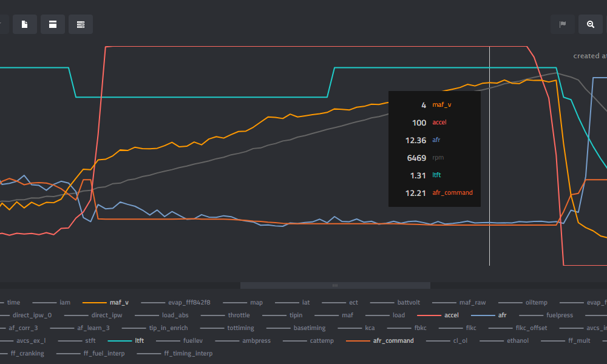The width and height of the screenshot is (607, 364).
Task: Disable the afr series in legend
Action: [502, 315]
